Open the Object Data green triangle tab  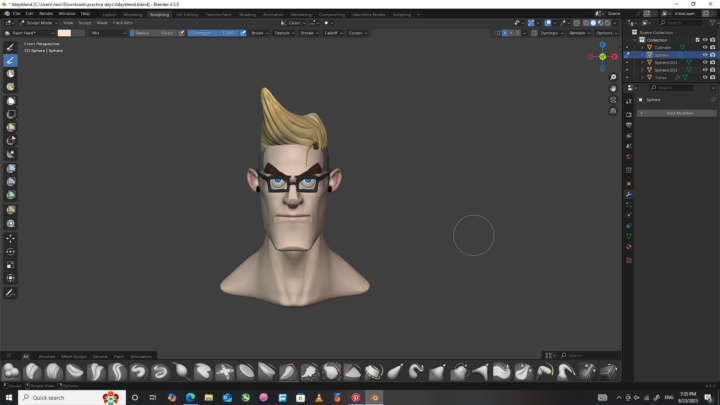coord(629,236)
